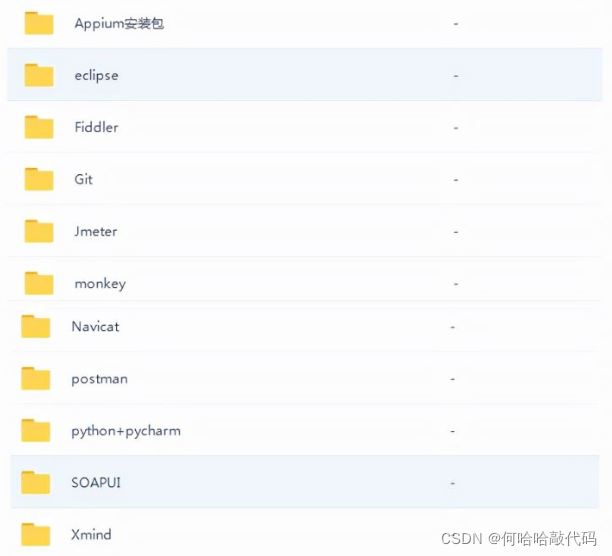Viewport: 612px width, 556px height.
Task: Click the size dash in Fiddler row
Action: (456, 128)
